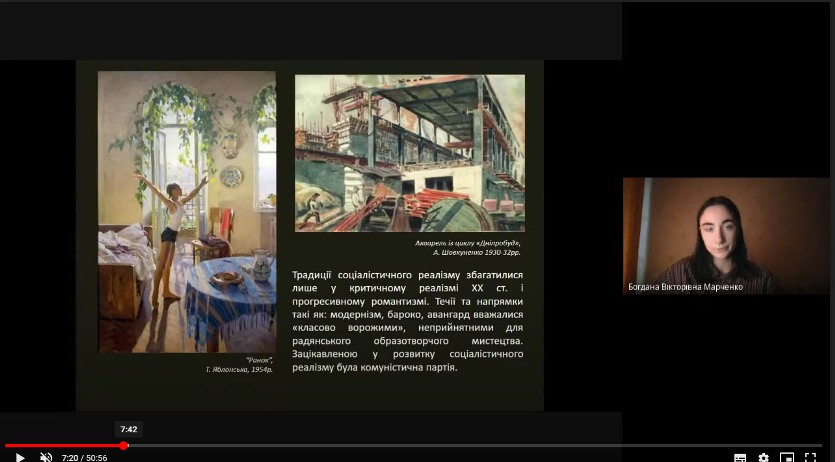
Task: Enter fullscreen mode
Action: pyautogui.click(x=810, y=457)
